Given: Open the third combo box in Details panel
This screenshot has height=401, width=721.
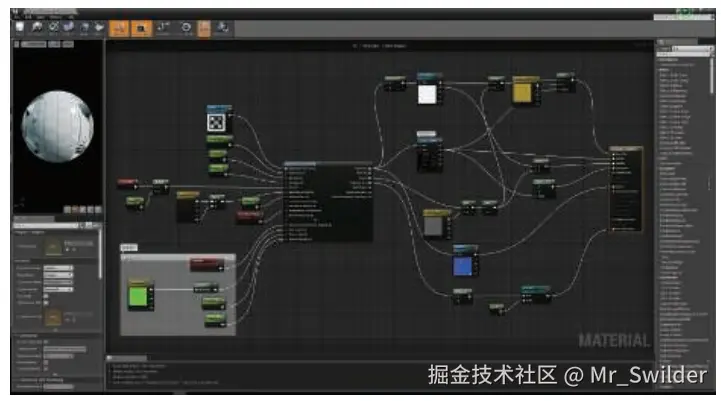Looking at the screenshot, I should [58, 282].
